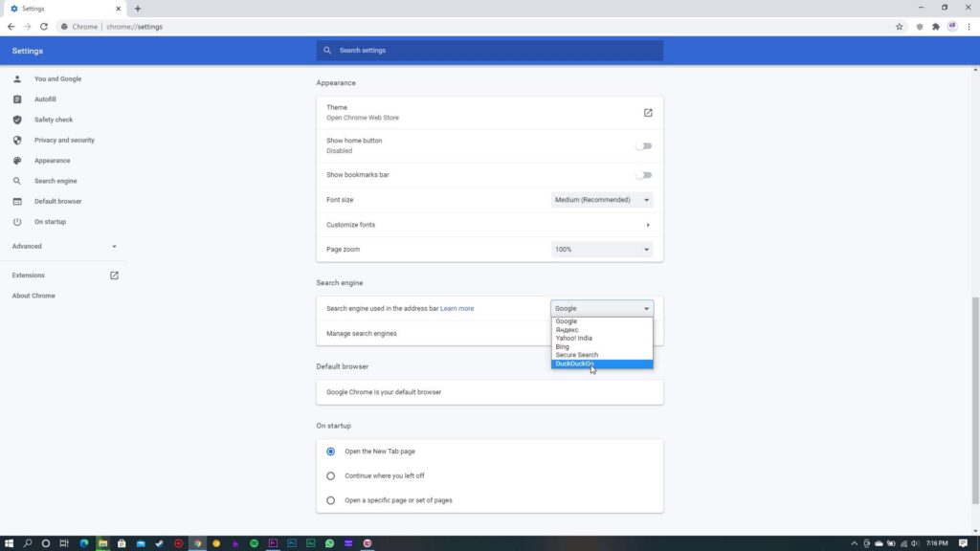Viewport: 980px width, 551px height.
Task: Turn on Show bookmarks bar toggle
Action: (644, 176)
